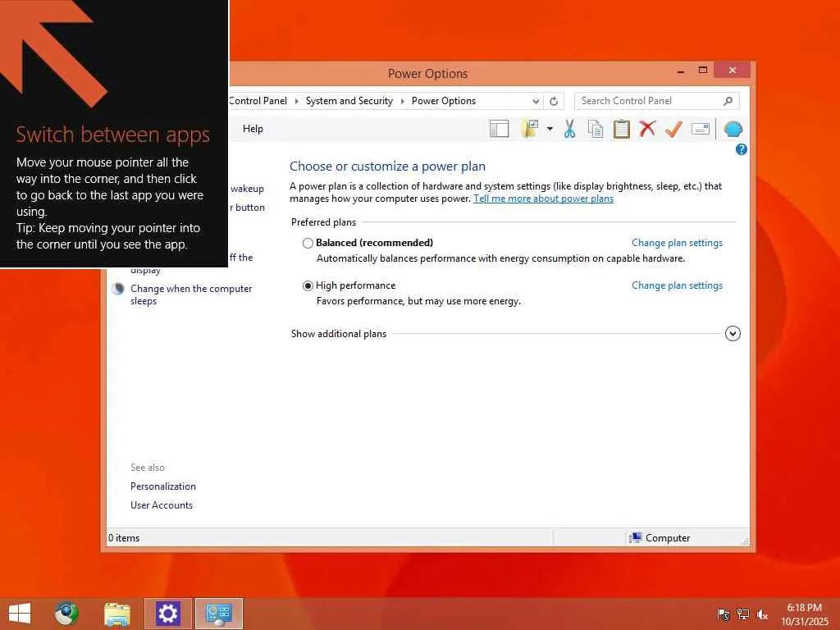Screen dimensions: 840x630
Task: Open the Windows Start button
Action: pos(20,614)
